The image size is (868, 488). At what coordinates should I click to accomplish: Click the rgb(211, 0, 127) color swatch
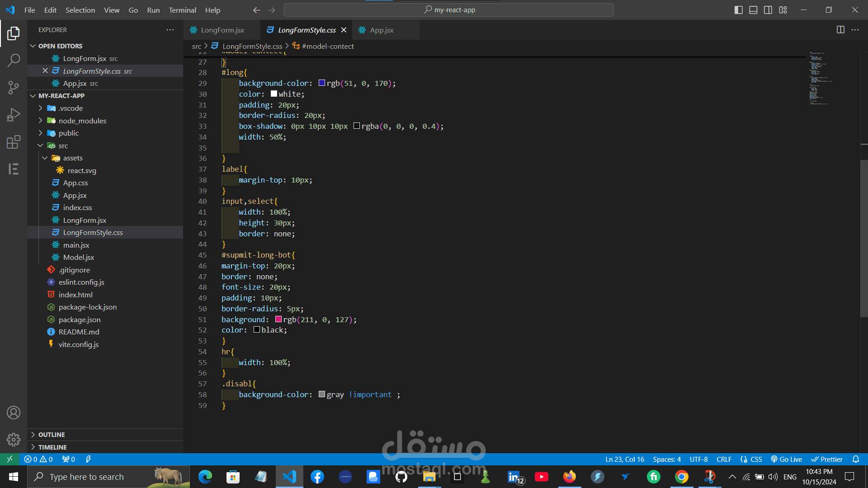click(x=278, y=319)
